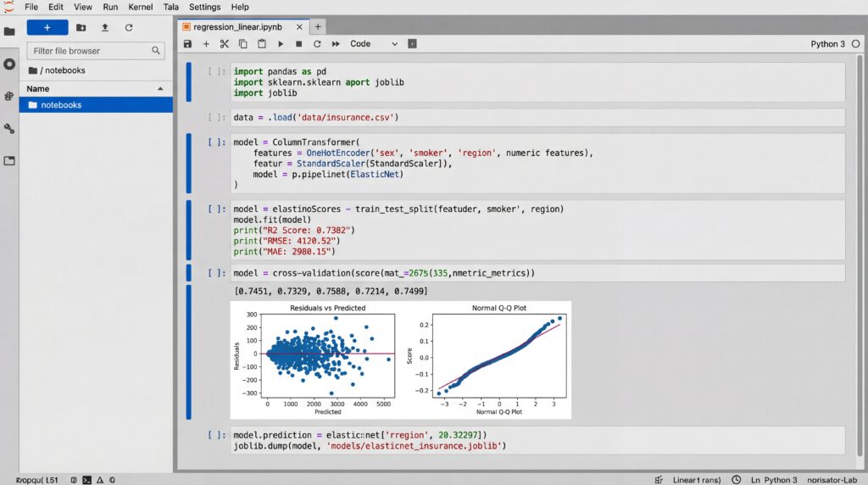Open the Settings menu
Viewport: 868px width, 485px height.
coord(205,7)
